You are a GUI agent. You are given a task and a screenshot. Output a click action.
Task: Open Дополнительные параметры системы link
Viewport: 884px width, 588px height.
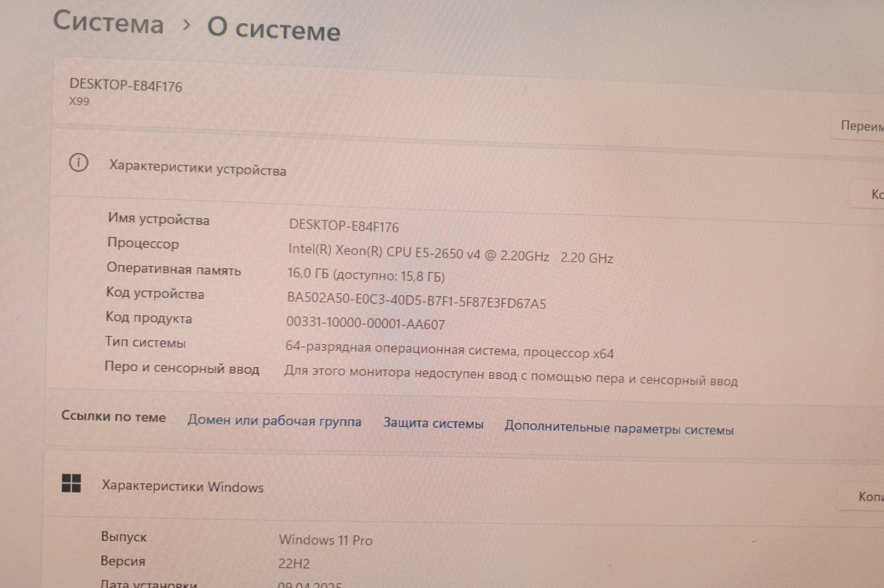click(619, 428)
